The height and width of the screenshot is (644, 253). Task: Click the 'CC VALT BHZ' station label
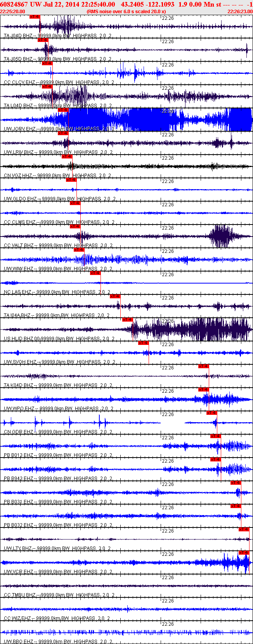click(19, 245)
